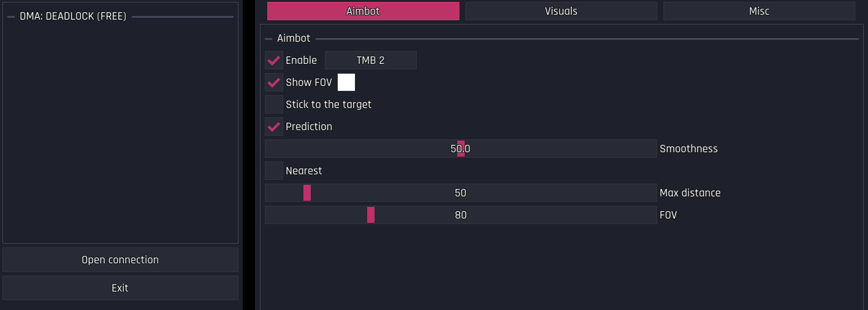Click the Max distance slider handle
868x310 pixels.
point(307,193)
